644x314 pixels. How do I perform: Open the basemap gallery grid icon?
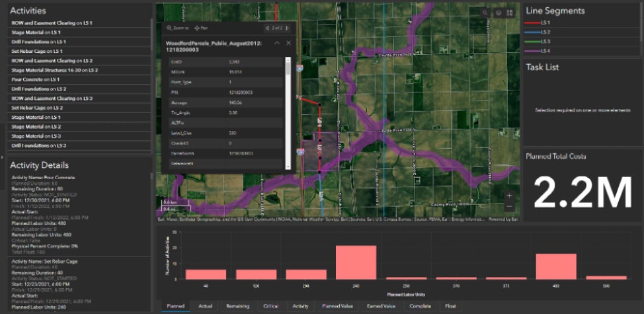pyautogui.click(x=510, y=13)
